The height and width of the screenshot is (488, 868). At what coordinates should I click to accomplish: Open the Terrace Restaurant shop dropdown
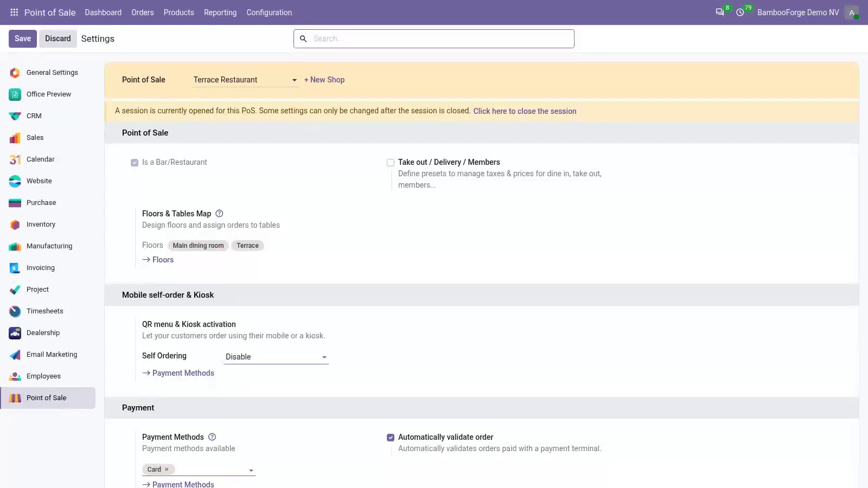point(245,80)
